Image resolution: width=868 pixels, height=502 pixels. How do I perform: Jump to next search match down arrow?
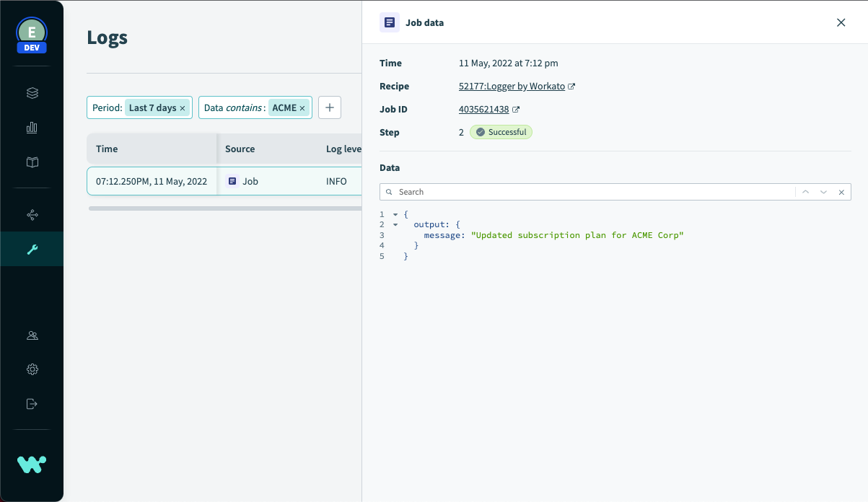[823, 192]
